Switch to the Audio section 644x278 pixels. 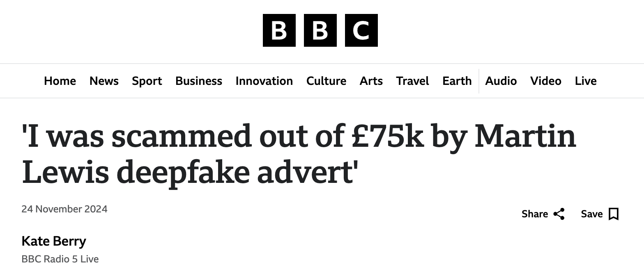pyautogui.click(x=501, y=81)
